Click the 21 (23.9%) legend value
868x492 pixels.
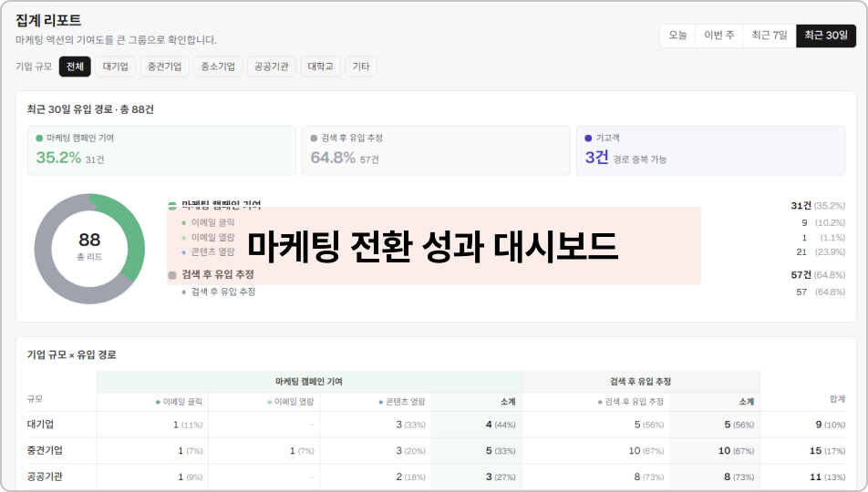(x=821, y=251)
